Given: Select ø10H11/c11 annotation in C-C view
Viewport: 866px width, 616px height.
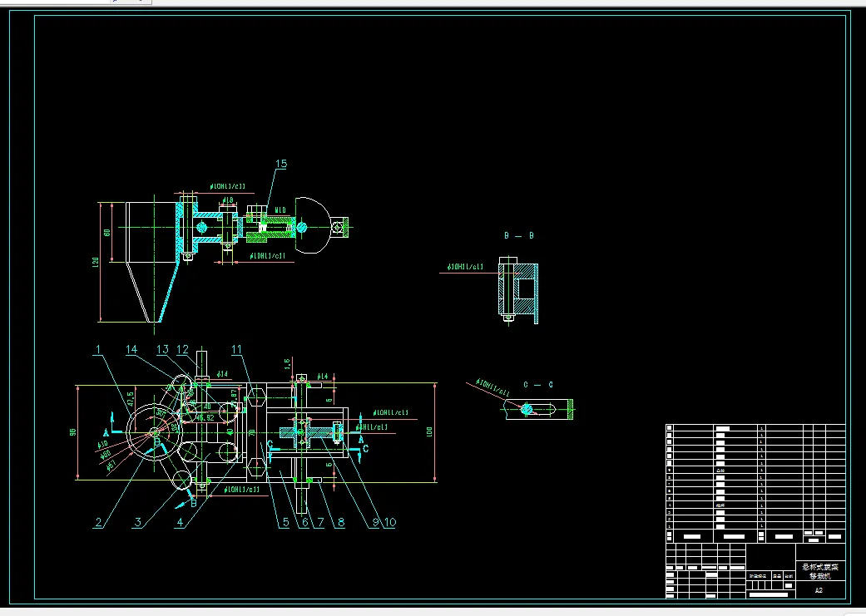Looking at the screenshot, I should [492, 387].
